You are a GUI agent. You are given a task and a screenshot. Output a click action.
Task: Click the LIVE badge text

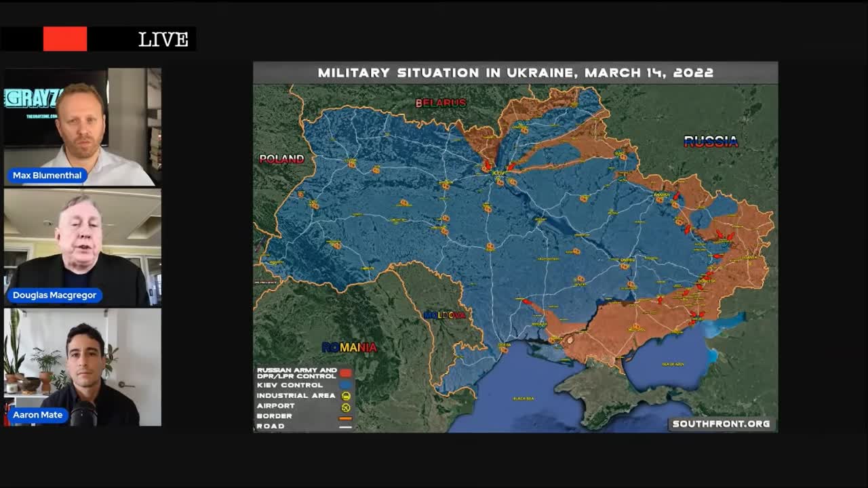pos(163,40)
